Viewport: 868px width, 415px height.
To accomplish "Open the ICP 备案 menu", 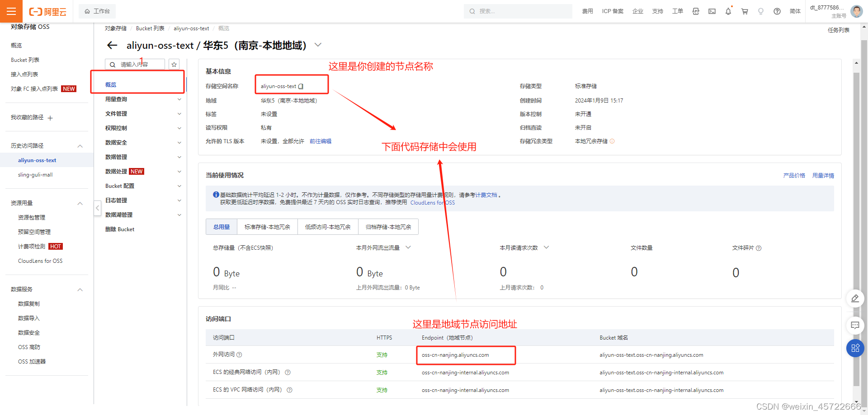I will [613, 11].
